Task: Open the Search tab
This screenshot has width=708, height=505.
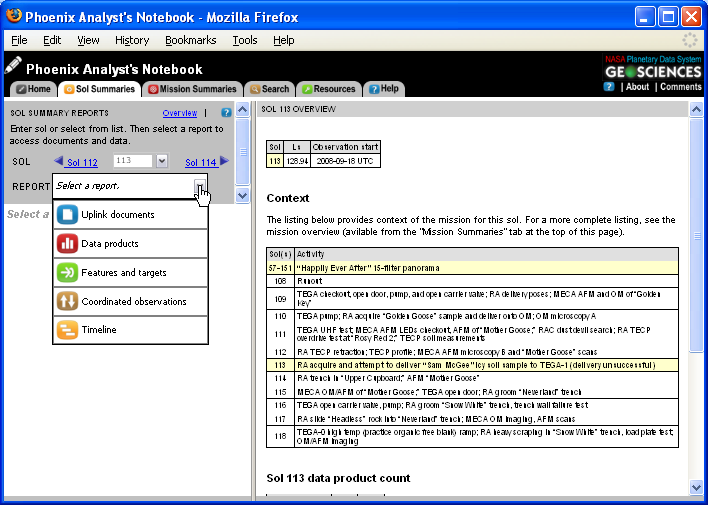Action: (x=269, y=89)
